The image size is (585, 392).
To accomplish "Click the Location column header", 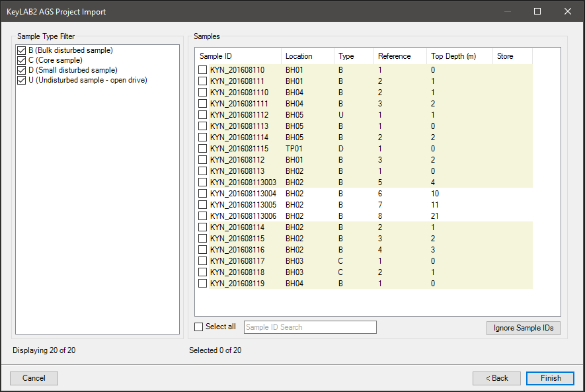I will point(297,56).
